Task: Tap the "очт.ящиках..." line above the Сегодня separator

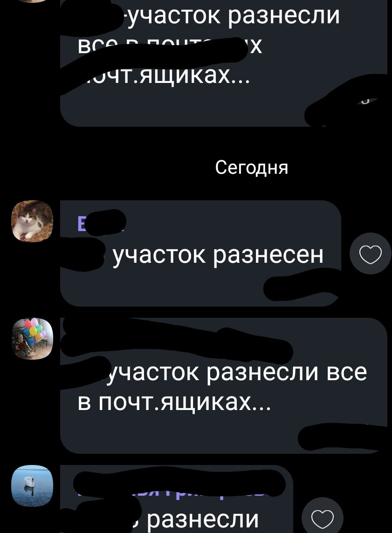Action: (164, 77)
